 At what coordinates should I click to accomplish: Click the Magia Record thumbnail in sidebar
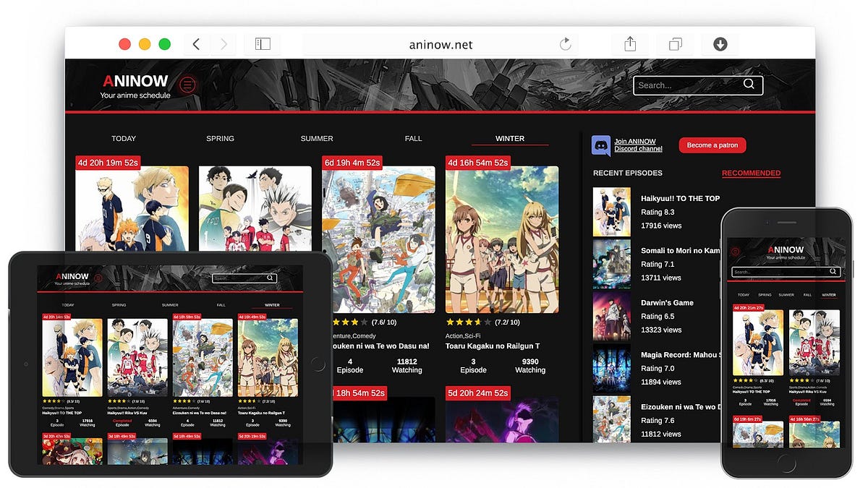pyautogui.click(x=611, y=367)
